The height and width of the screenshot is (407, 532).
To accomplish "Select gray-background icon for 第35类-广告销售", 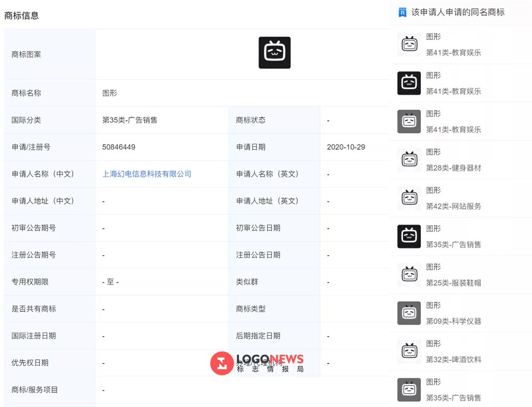I will [x=409, y=389].
